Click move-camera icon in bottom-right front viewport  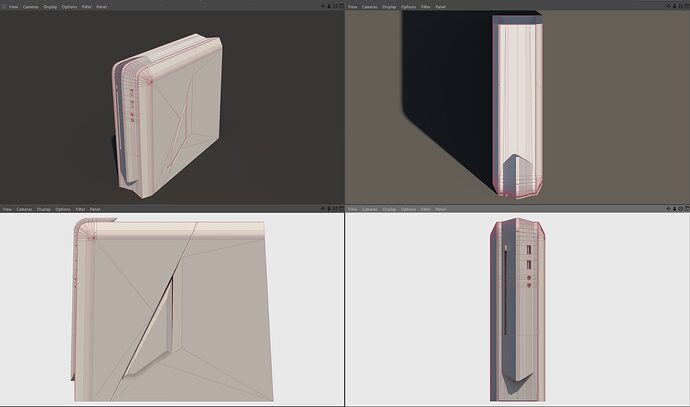668,209
